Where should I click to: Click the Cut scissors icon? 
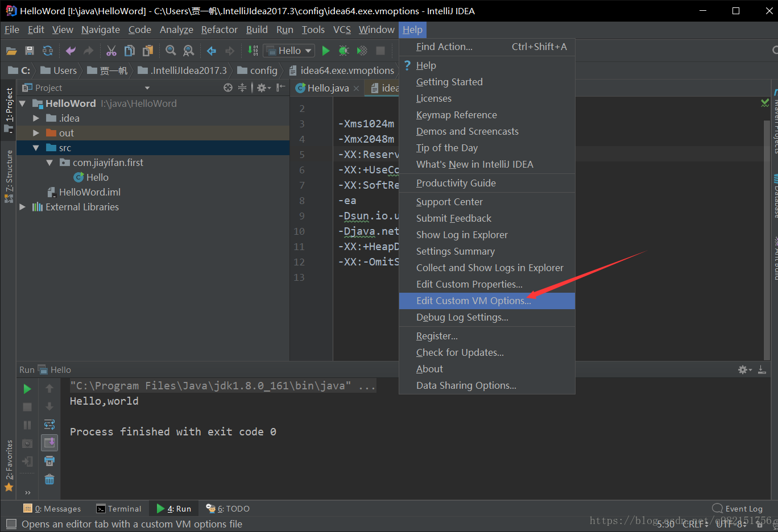click(x=111, y=51)
